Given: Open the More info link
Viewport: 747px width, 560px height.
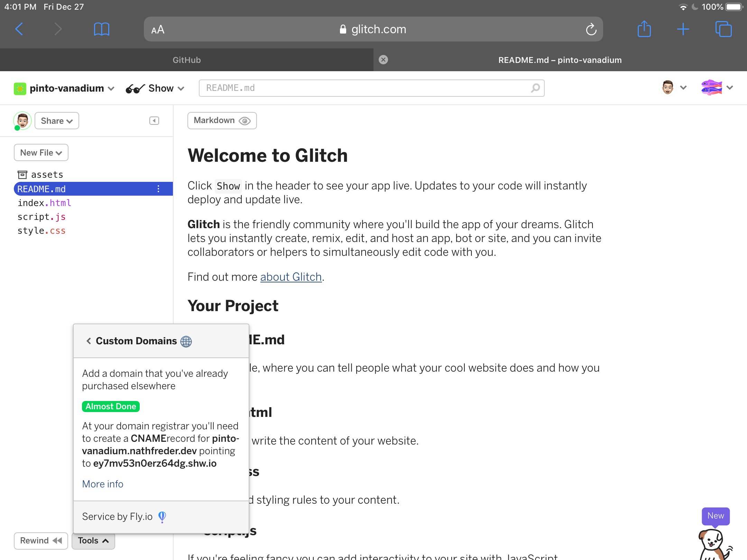Looking at the screenshot, I should coord(103,484).
